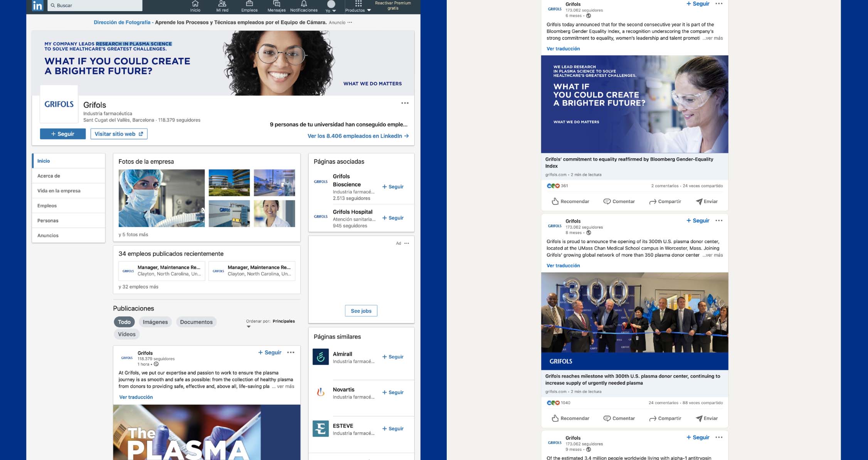Follow Grifols with the blue Seguir button

coord(63,134)
